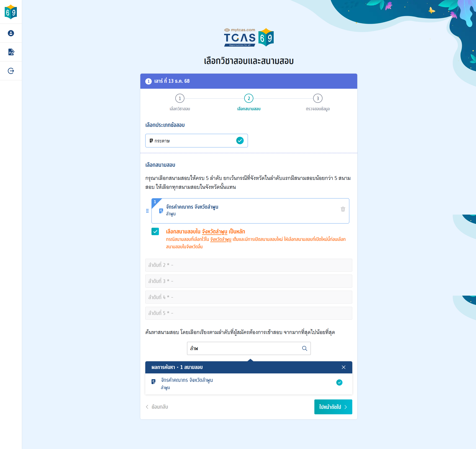Click the magnifier search icon
Screen dimensions: 476x449
(x=305, y=348)
